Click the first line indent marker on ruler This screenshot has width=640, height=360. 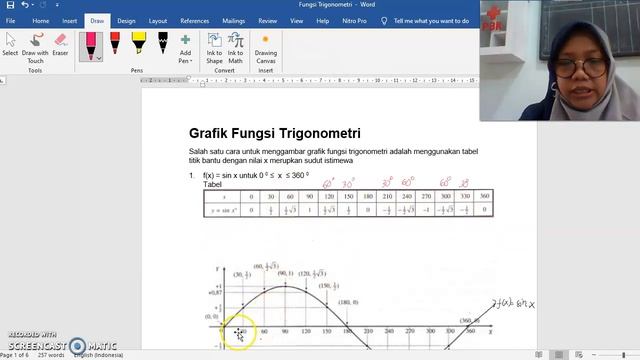tap(188, 77)
